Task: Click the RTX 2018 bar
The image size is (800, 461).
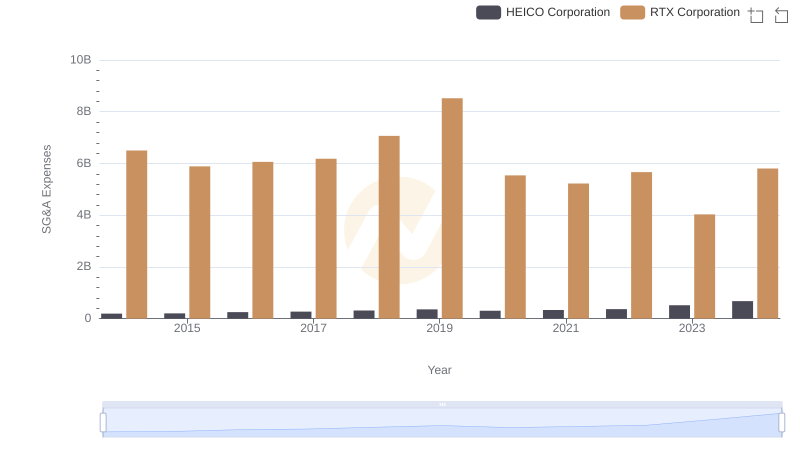Action: pyautogui.click(x=389, y=227)
